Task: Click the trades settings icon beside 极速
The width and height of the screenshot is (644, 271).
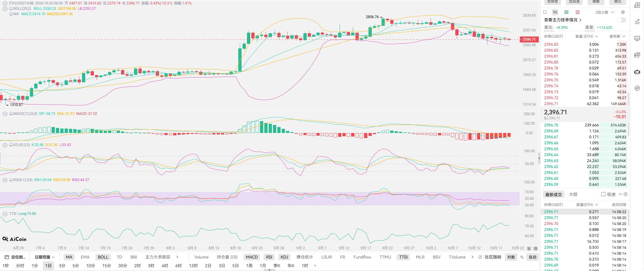Action: [626, 194]
